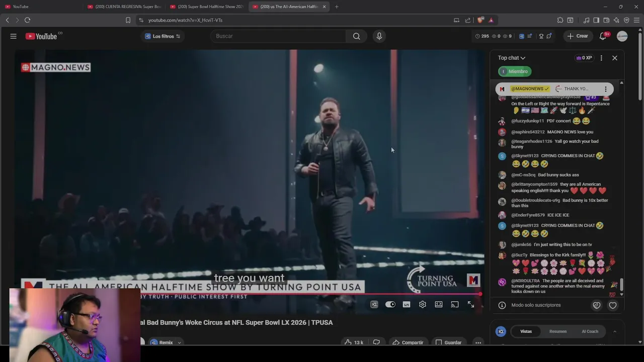Click the 0 XP points indicator
Screen dimensions: 644x362
584,58
